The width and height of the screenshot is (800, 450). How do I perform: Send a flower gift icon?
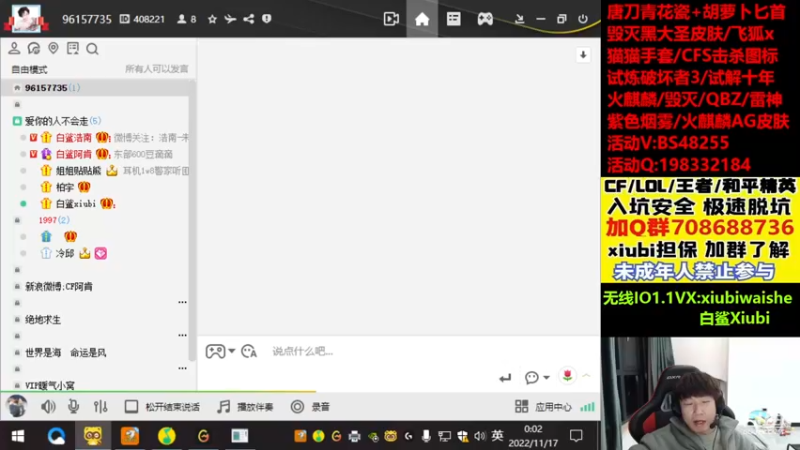pos(567,376)
